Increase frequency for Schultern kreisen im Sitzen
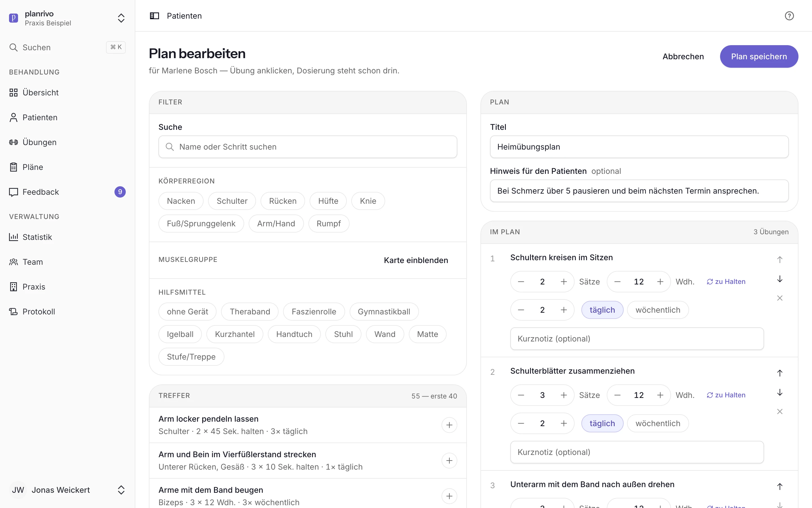812x508 pixels. coord(564,310)
